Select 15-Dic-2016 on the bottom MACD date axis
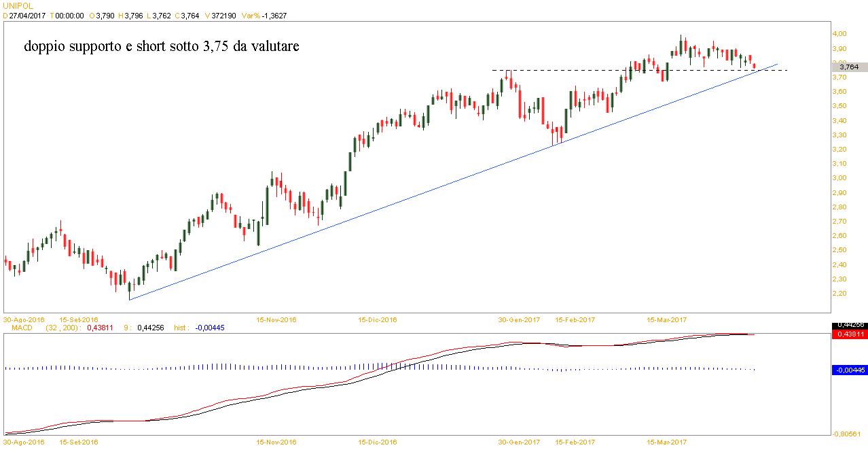 point(378,442)
